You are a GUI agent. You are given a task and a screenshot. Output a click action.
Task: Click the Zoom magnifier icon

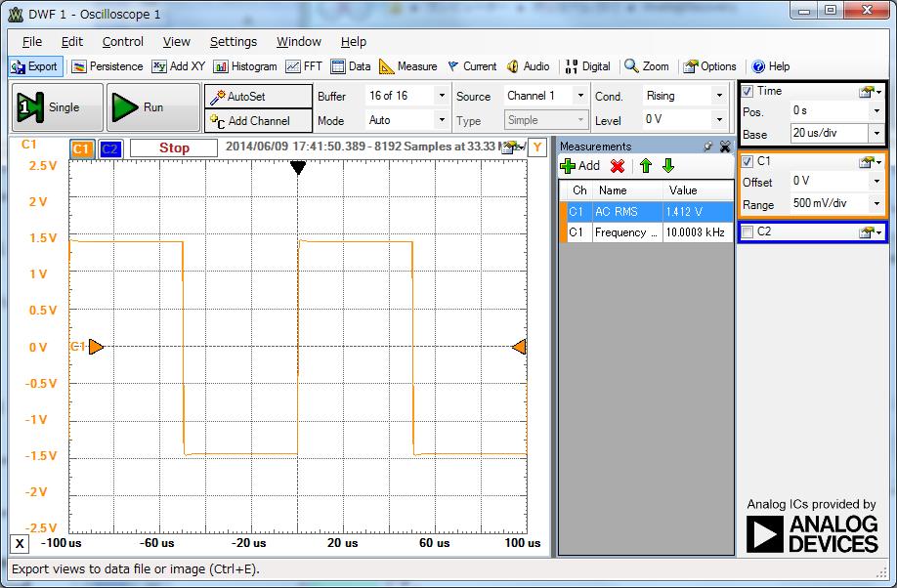click(x=632, y=66)
